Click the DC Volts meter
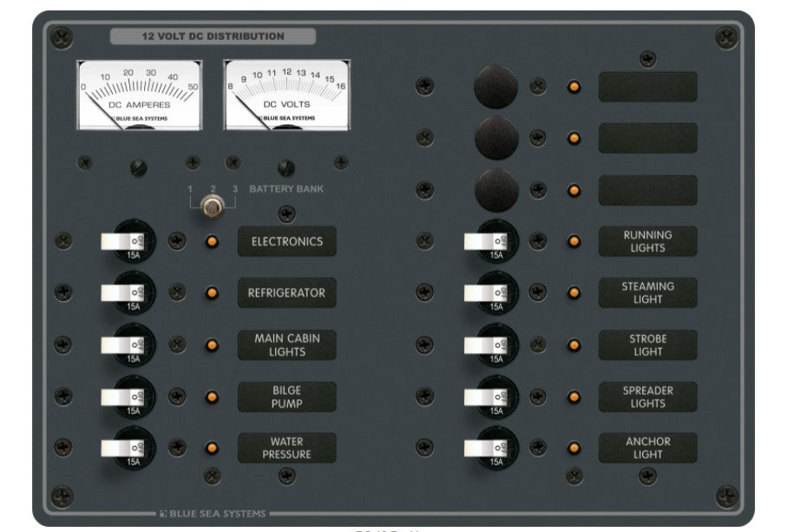The image size is (788, 532). pos(286,95)
